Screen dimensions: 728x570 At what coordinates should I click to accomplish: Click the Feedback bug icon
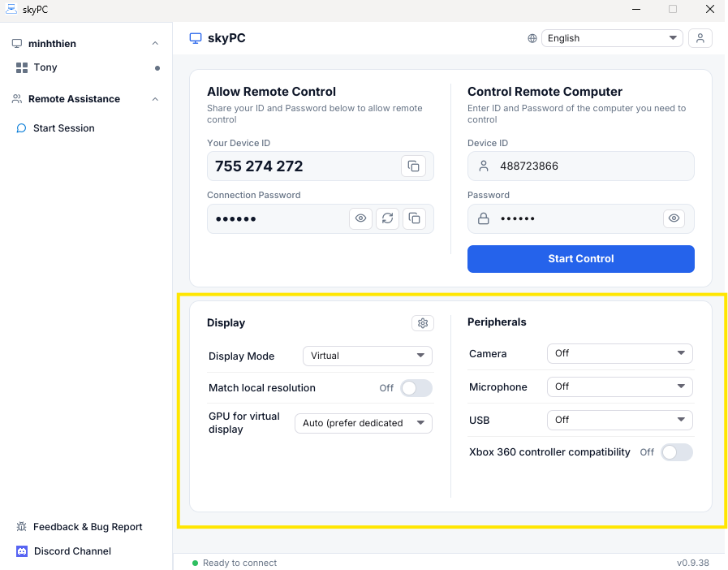pos(21,526)
